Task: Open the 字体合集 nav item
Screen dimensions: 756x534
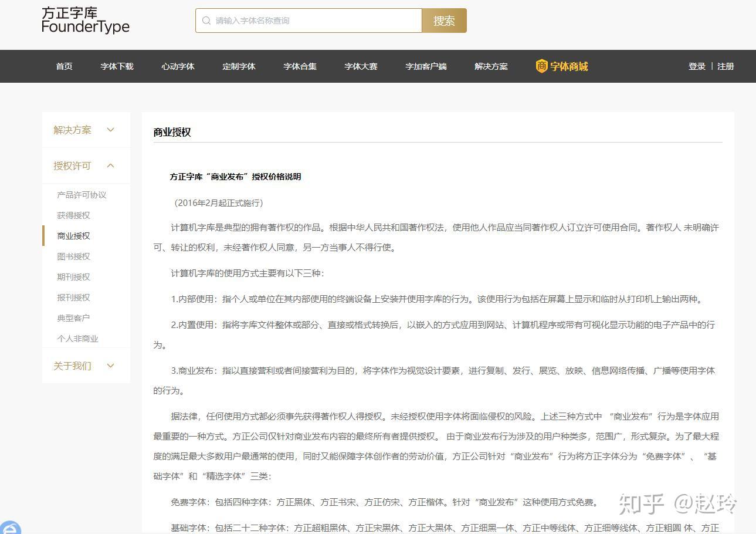Action: (300, 66)
